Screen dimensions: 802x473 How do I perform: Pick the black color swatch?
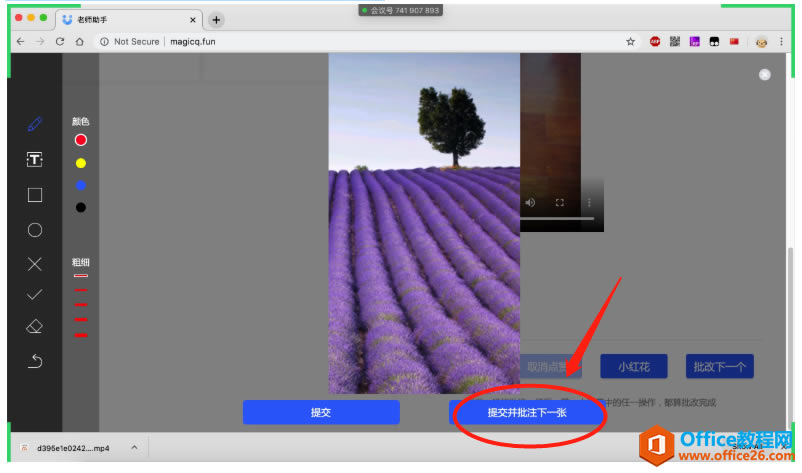(81, 207)
